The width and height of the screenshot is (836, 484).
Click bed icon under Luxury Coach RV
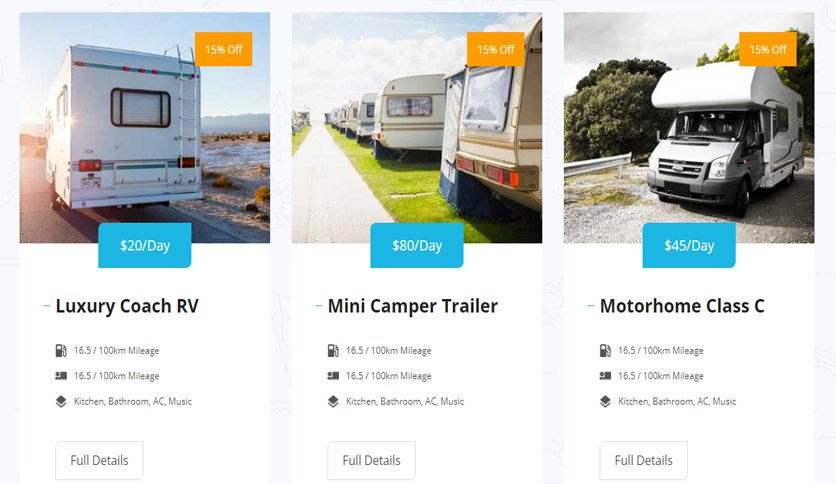point(61,376)
